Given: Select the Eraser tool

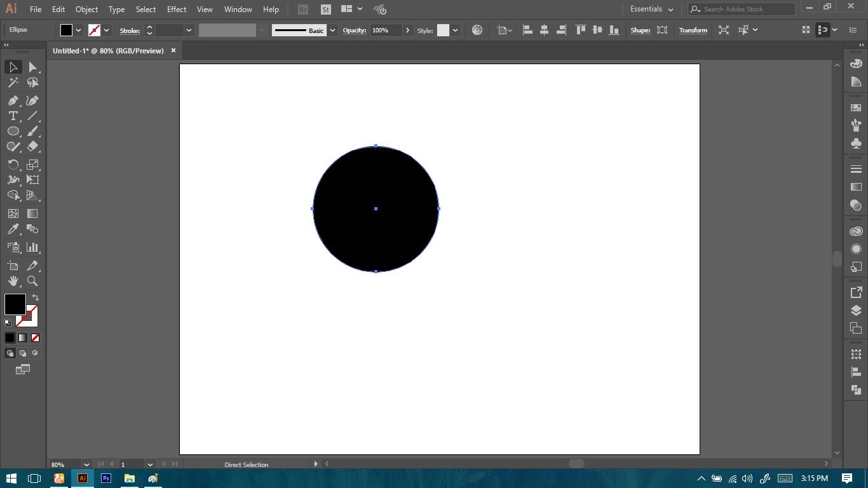Looking at the screenshot, I should [x=32, y=146].
